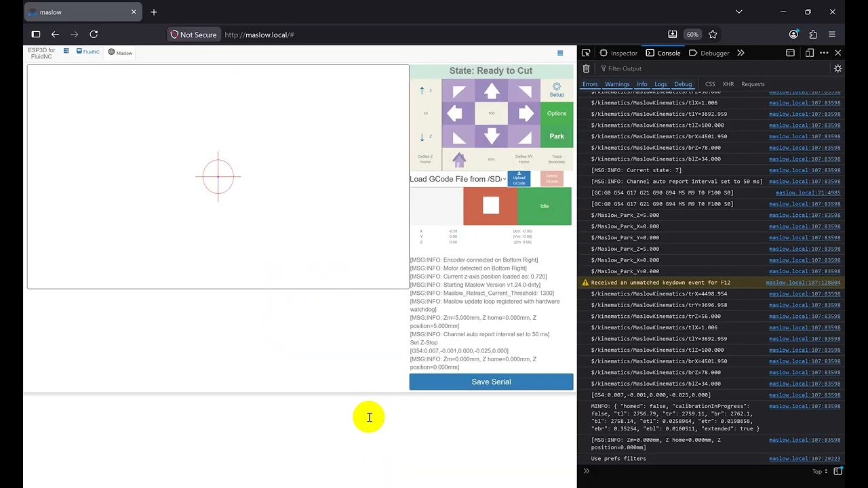Lower the Z axis with down arrow
Image resolution: width=868 pixels, height=488 pixels.
click(x=425, y=137)
